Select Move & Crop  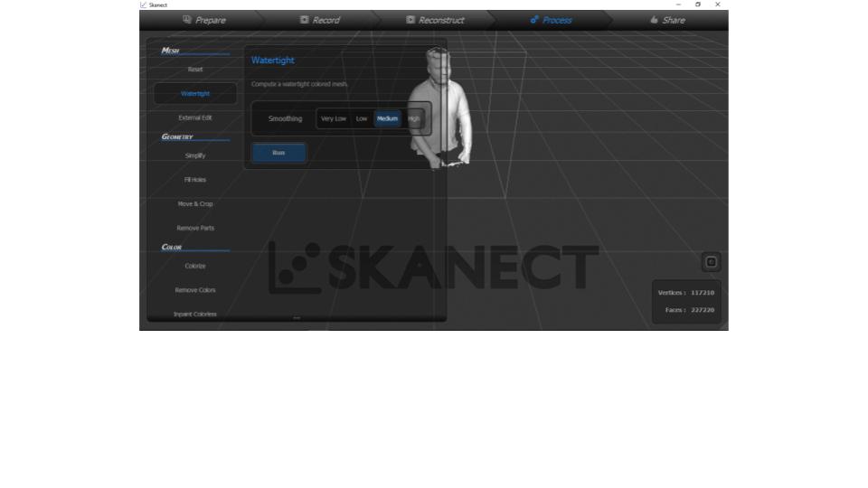point(195,203)
